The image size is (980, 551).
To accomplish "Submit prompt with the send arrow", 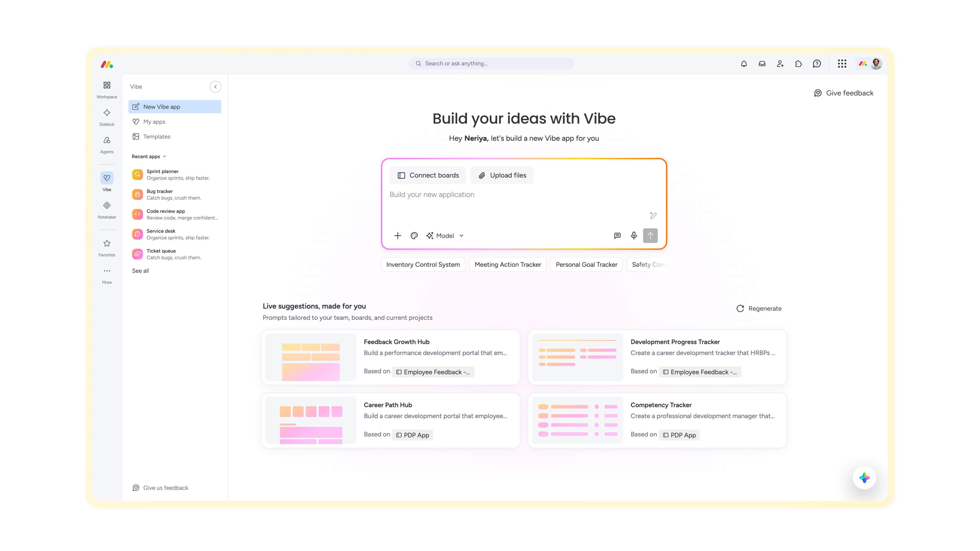I will click(650, 235).
